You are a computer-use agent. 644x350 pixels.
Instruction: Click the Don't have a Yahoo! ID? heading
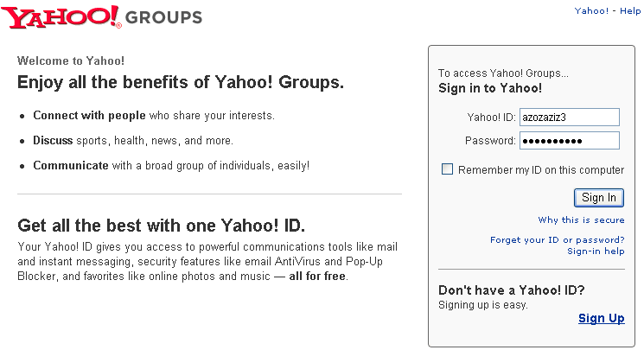(x=511, y=290)
